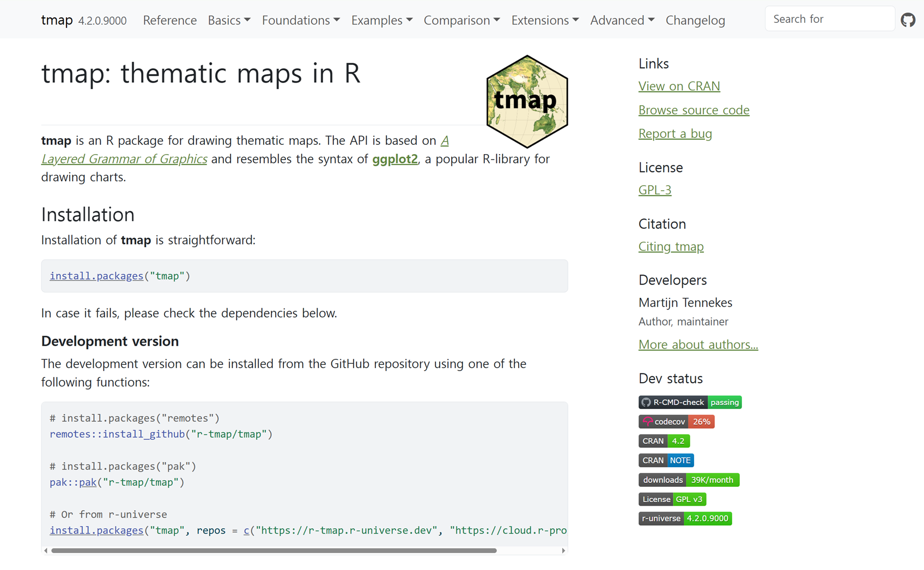
Task: Click the License GPL v3 badge
Action: pos(672,499)
